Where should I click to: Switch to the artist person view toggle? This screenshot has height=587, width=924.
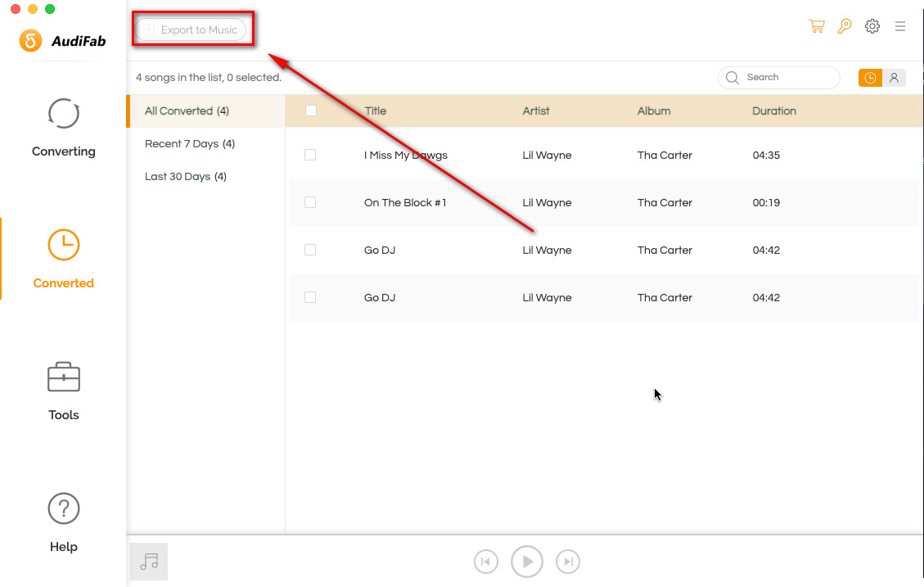[x=894, y=78]
